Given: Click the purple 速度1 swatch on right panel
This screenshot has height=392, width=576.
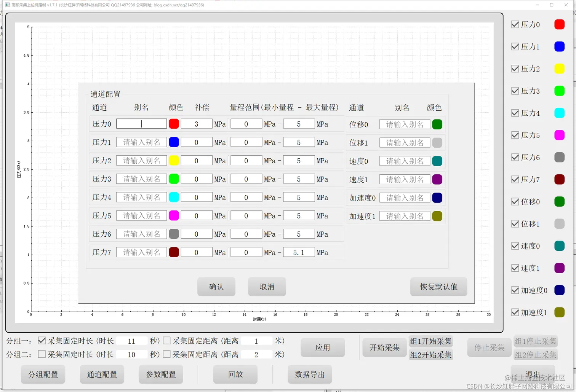Looking at the screenshot, I should point(559,268).
